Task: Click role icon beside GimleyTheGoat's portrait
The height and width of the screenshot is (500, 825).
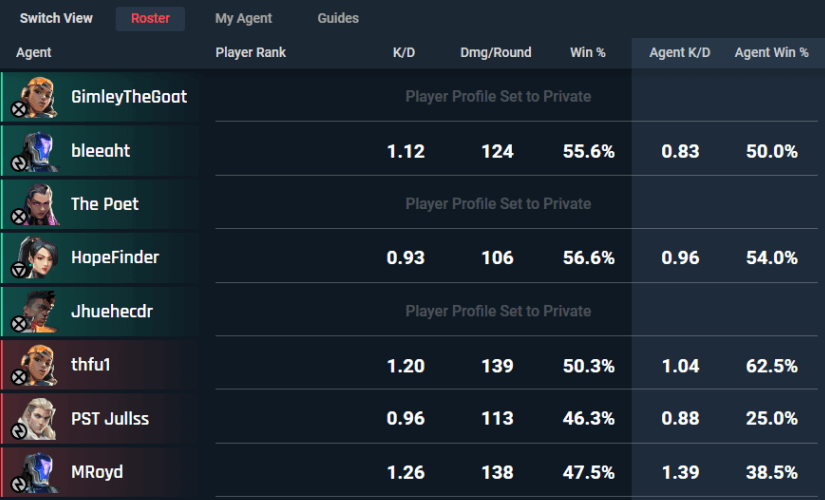Action: [19, 109]
